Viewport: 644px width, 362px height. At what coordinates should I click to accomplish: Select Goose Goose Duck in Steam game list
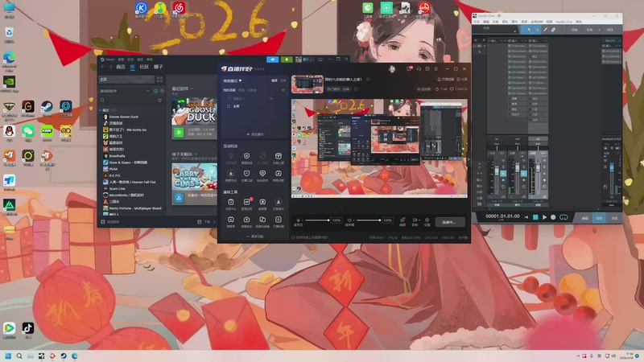pyautogui.click(x=123, y=117)
